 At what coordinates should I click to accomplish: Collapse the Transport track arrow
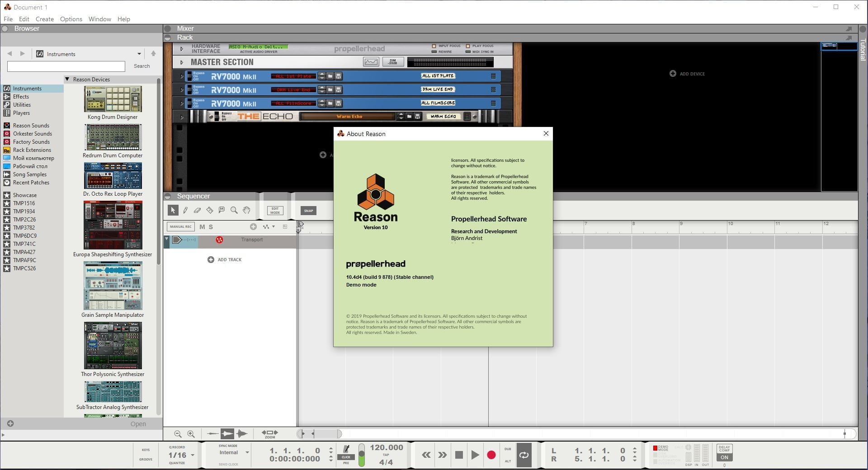(166, 239)
